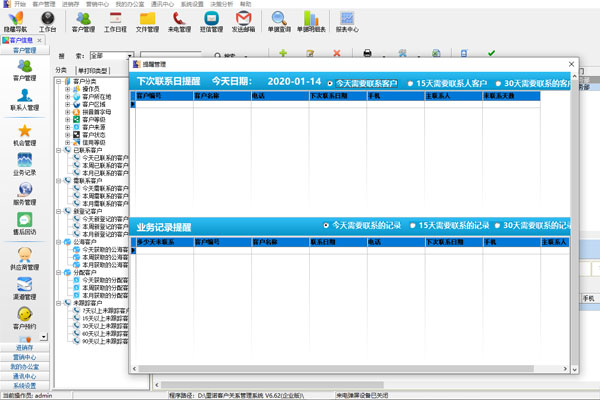600x400 pixels.
Task: Open the 工作台 toolbar icon
Action: click(47, 22)
